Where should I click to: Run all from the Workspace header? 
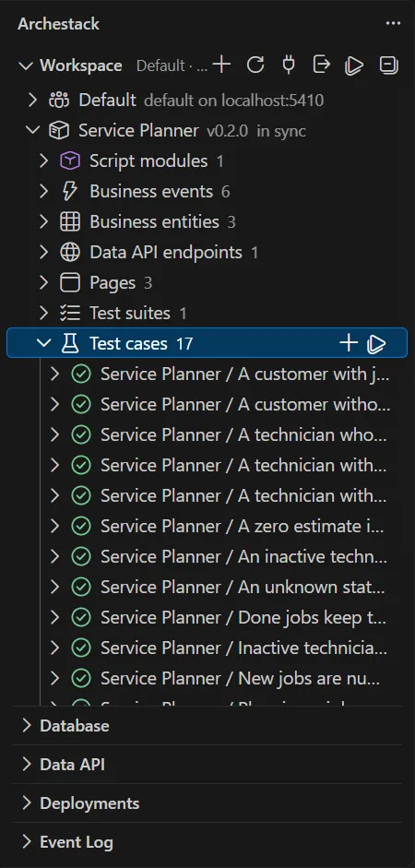(354, 65)
